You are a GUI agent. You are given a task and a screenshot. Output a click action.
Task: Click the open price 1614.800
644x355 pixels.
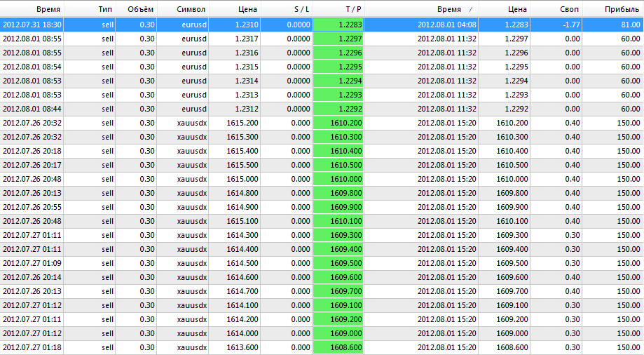click(x=242, y=193)
